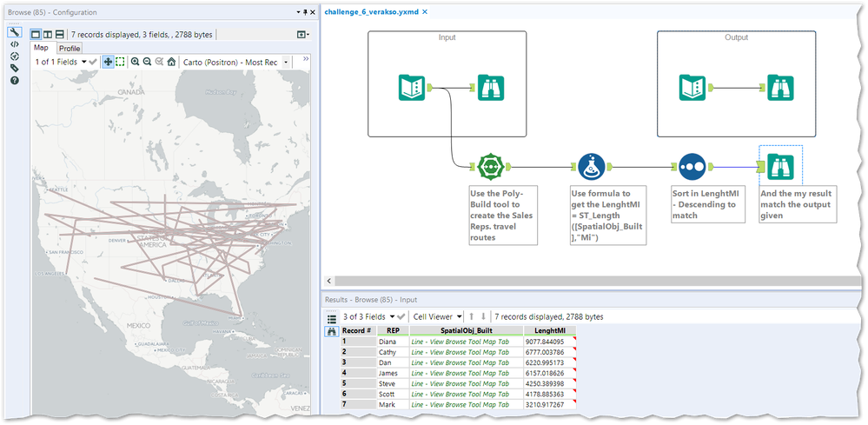Open the Help question mark icon

(15, 81)
